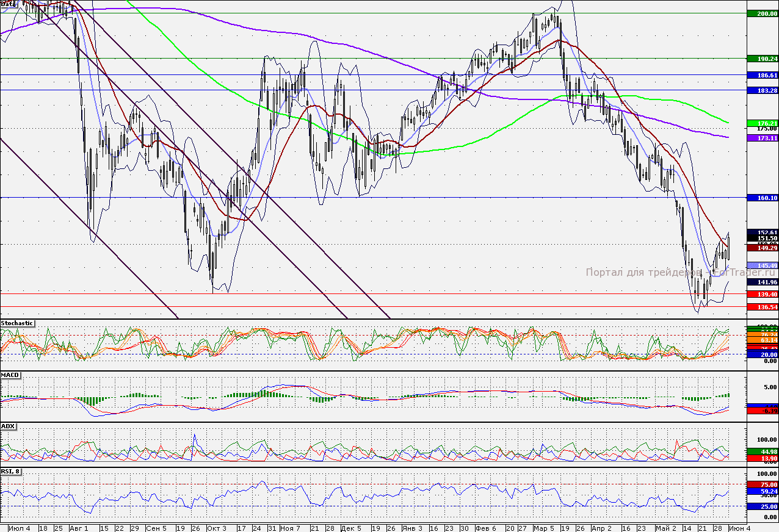Click the Stochastic 20.00 level tag
The image size is (779, 532).
(763, 354)
